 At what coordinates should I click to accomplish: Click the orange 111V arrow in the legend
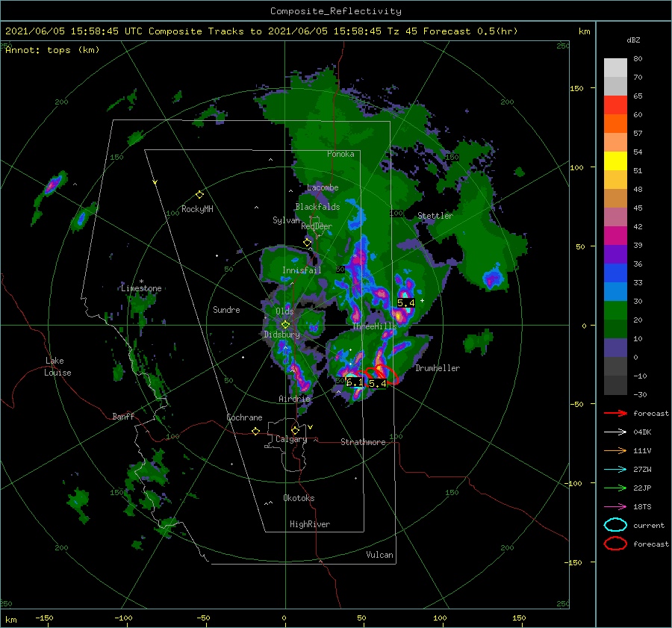(x=615, y=450)
